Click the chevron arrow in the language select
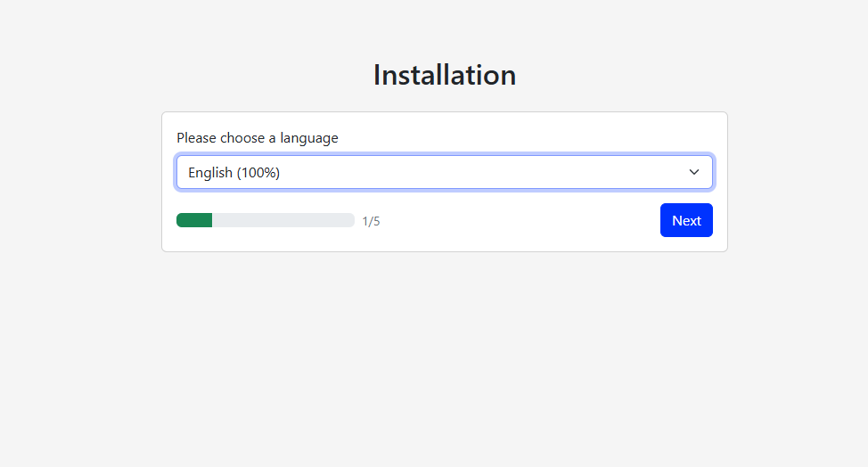The width and height of the screenshot is (868, 467). click(x=693, y=172)
